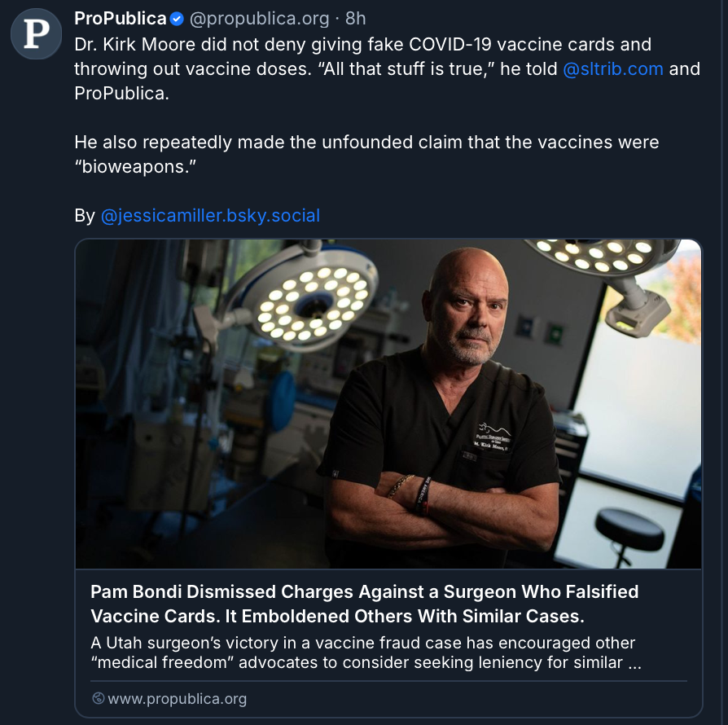Open the www.propublica.org domain link
The height and width of the screenshot is (725, 728).
pos(177,699)
